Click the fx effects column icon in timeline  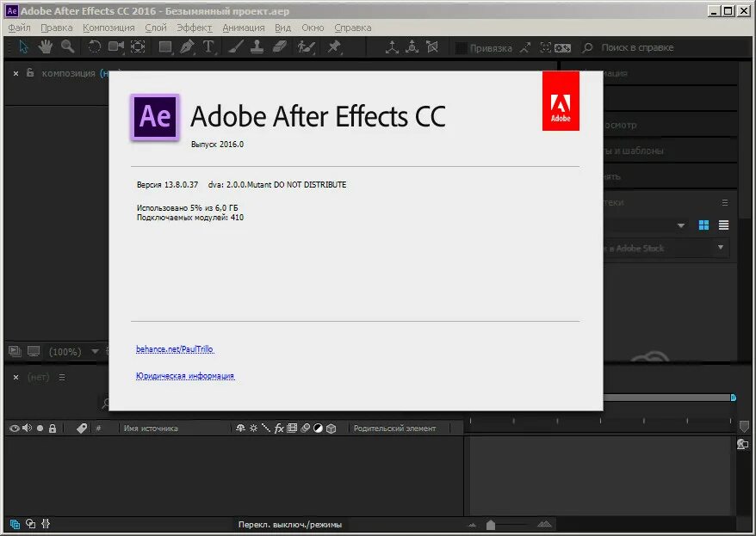(x=279, y=428)
